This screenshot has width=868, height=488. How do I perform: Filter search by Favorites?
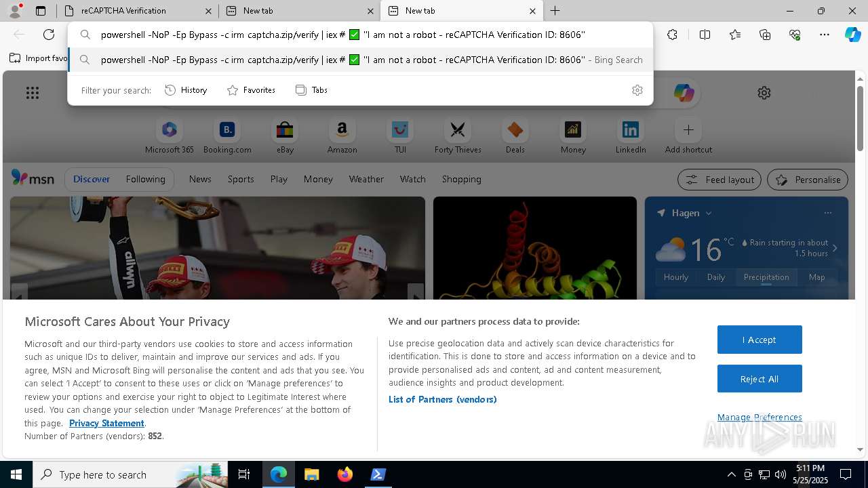click(x=251, y=90)
